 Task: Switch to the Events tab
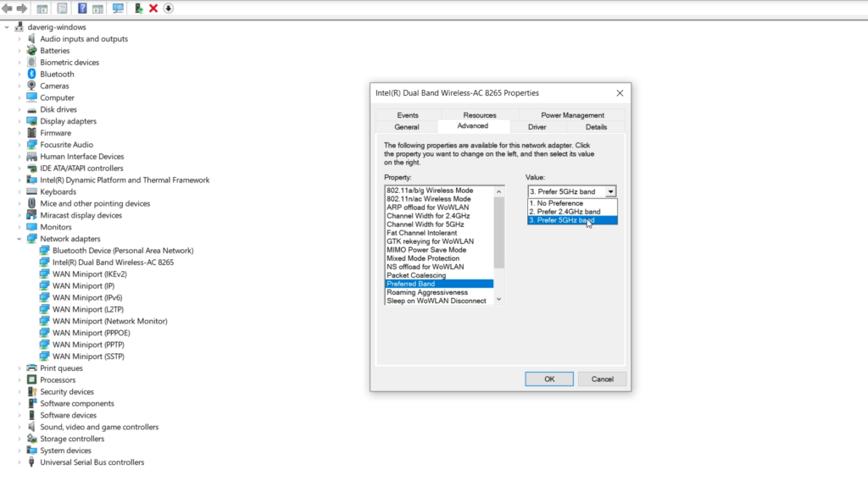[408, 115]
